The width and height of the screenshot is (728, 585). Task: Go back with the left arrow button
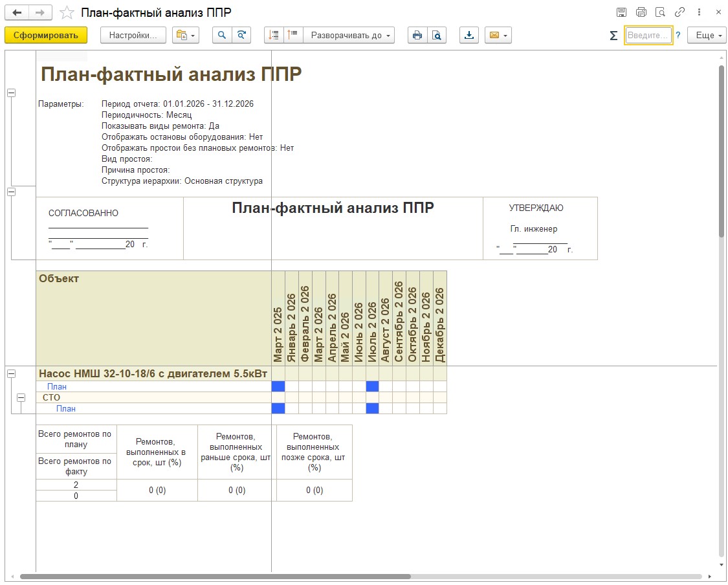17,12
